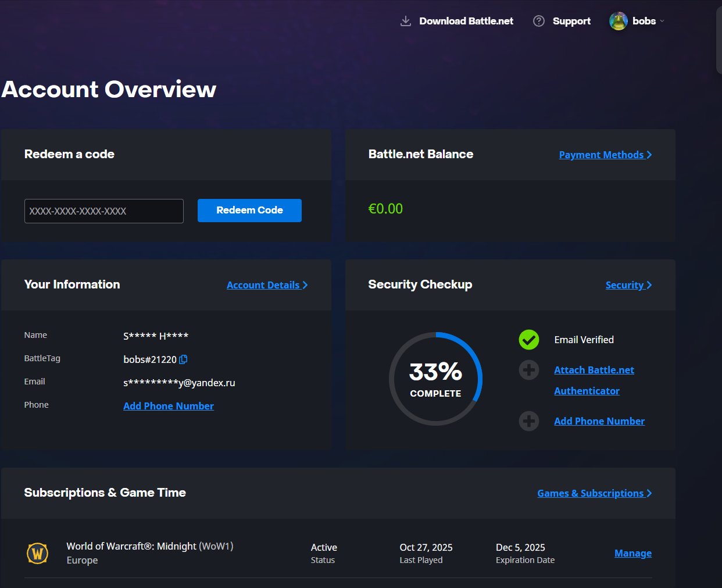The height and width of the screenshot is (588, 722).
Task: Click the download icon beside Download Battle.net
Action: (x=406, y=22)
